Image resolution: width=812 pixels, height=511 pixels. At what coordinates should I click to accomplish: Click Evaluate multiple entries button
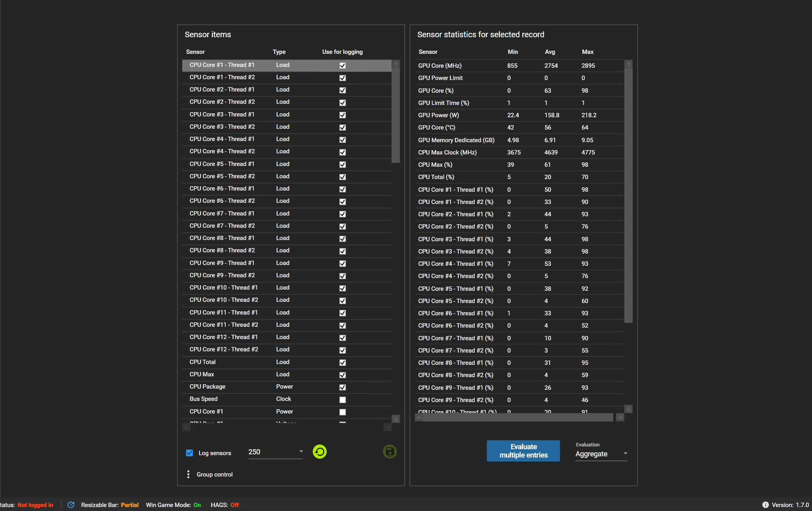(523, 451)
